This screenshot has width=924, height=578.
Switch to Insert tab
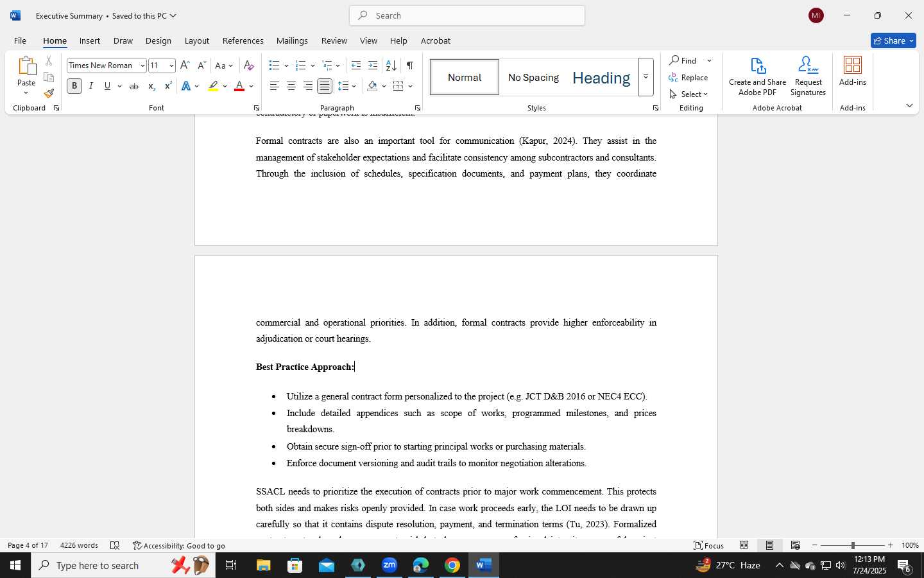click(x=90, y=40)
